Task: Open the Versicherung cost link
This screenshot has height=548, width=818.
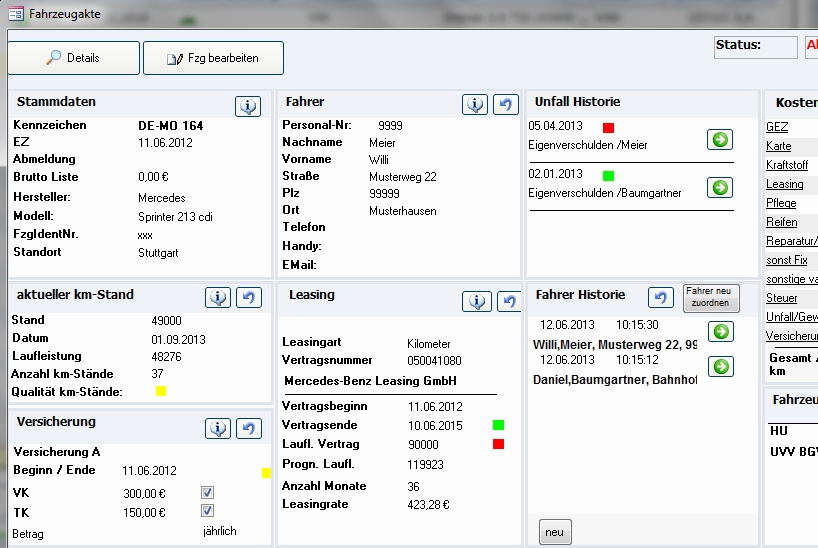Action: (x=791, y=336)
